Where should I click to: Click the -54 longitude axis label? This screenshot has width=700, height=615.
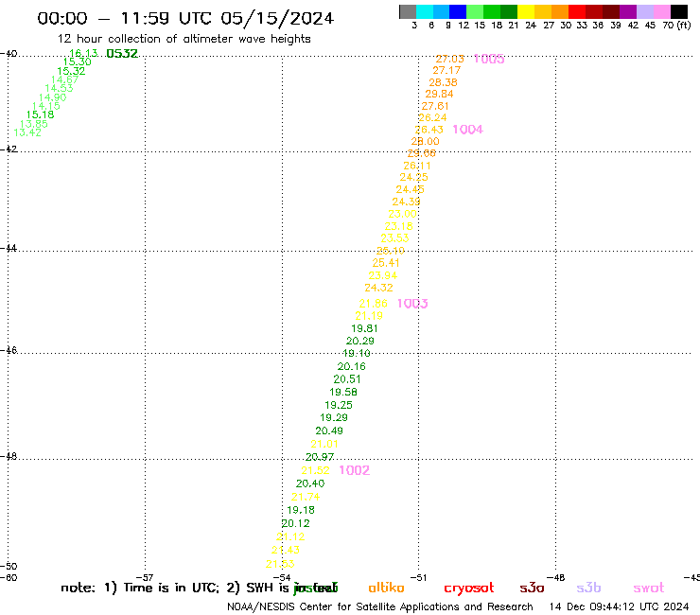coord(283,577)
